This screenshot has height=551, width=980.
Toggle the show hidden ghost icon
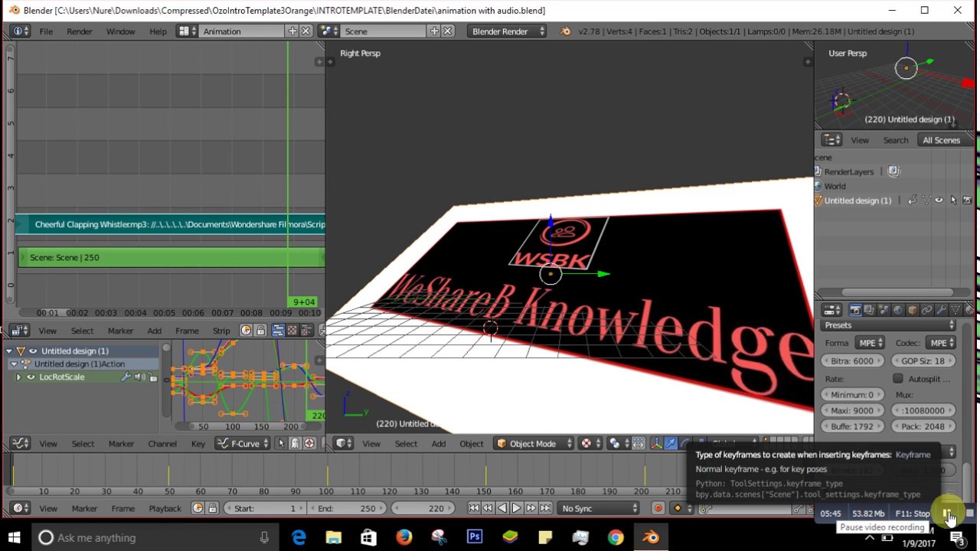(295, 444)
